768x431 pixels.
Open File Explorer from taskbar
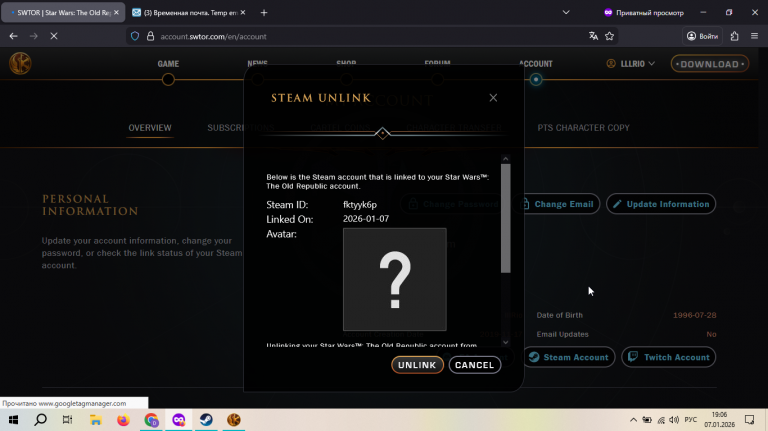point(96,420)
